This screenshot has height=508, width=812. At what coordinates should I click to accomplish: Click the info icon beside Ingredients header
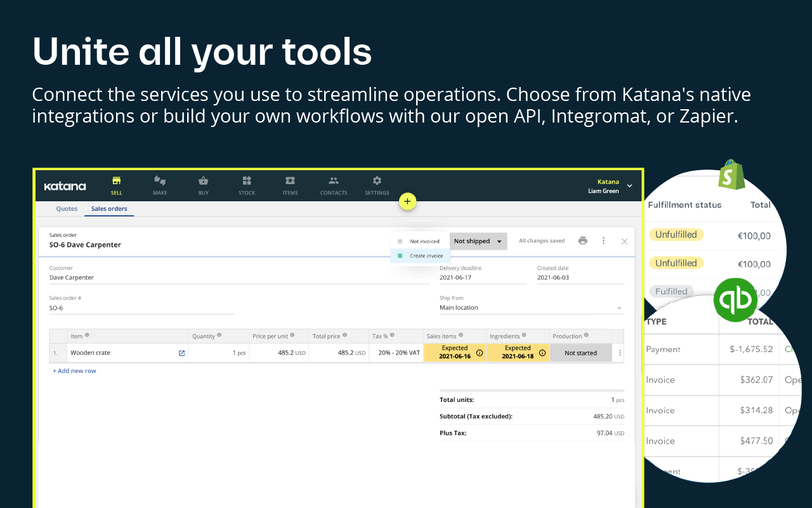[525, 335]
